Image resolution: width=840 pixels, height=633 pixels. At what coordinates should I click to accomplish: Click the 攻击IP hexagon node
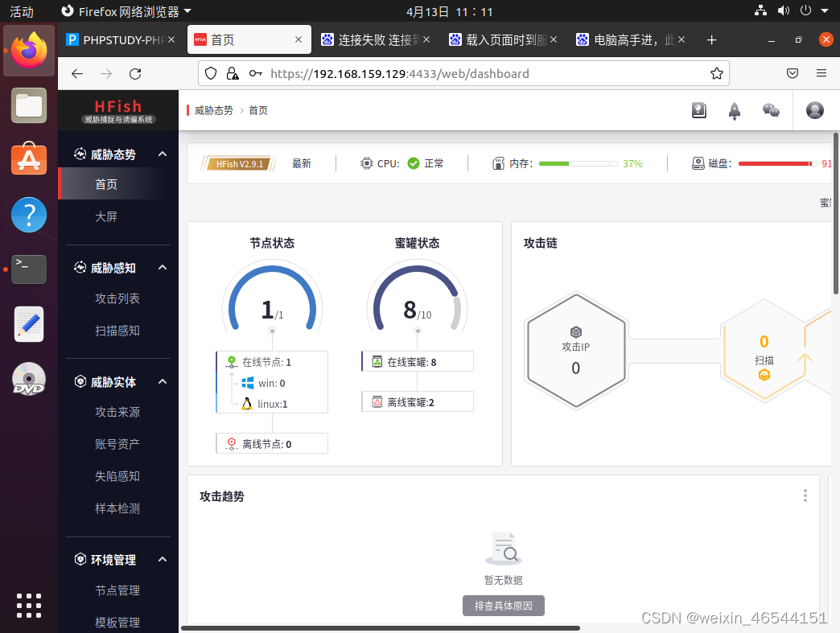[x=576, y=351]
